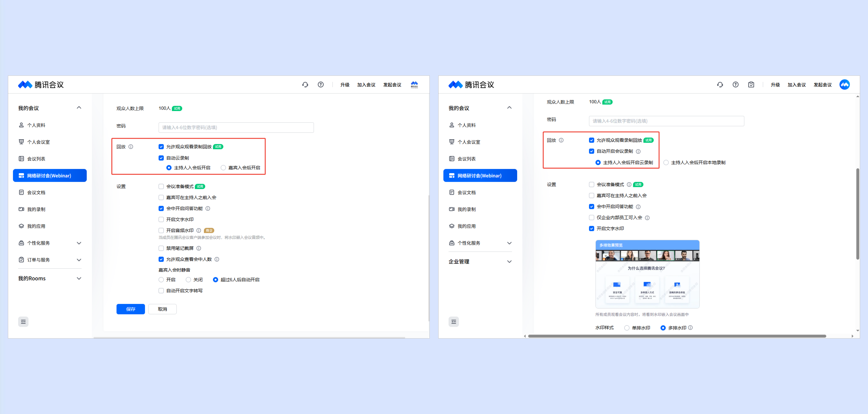Screen dimensions: 868x414
Task: Open 会议列表 in left window sidebar
Action: [36, 159]
